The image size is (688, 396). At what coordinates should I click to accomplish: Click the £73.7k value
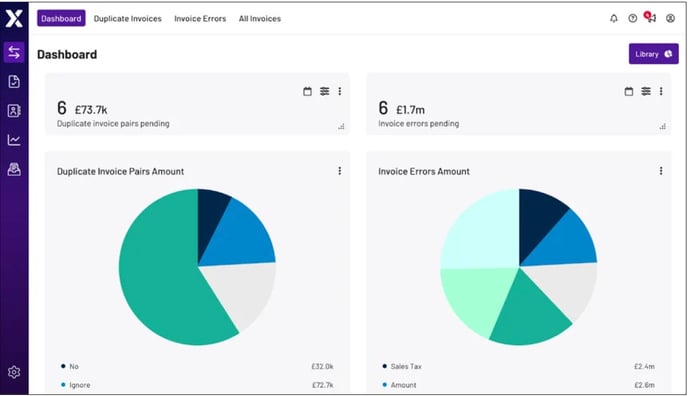click(x=91, y=110)
